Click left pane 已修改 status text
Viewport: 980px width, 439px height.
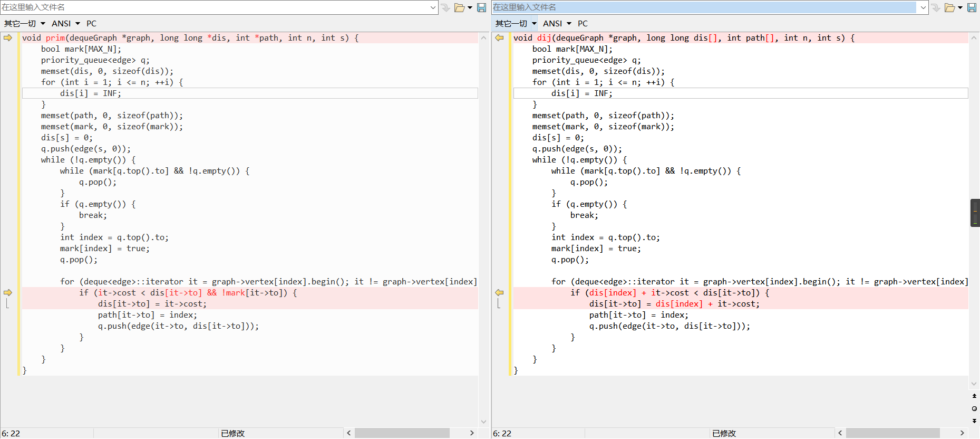point(233,433)
